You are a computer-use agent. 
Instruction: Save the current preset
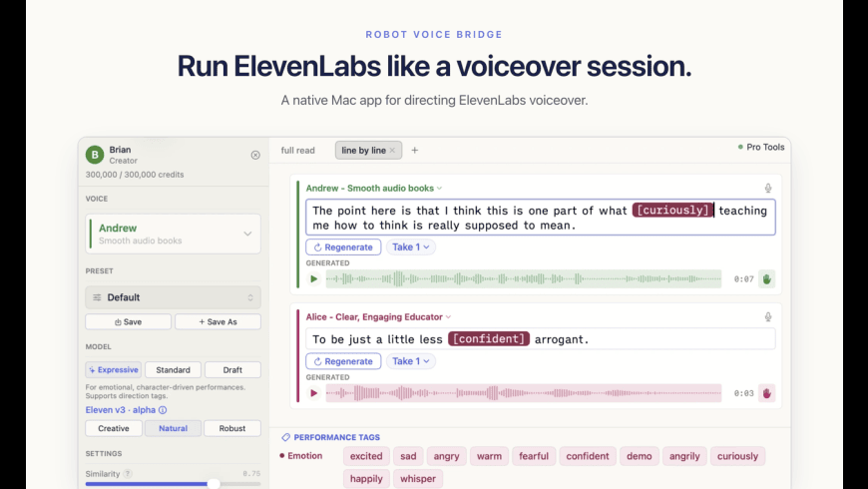click(128, 321)
